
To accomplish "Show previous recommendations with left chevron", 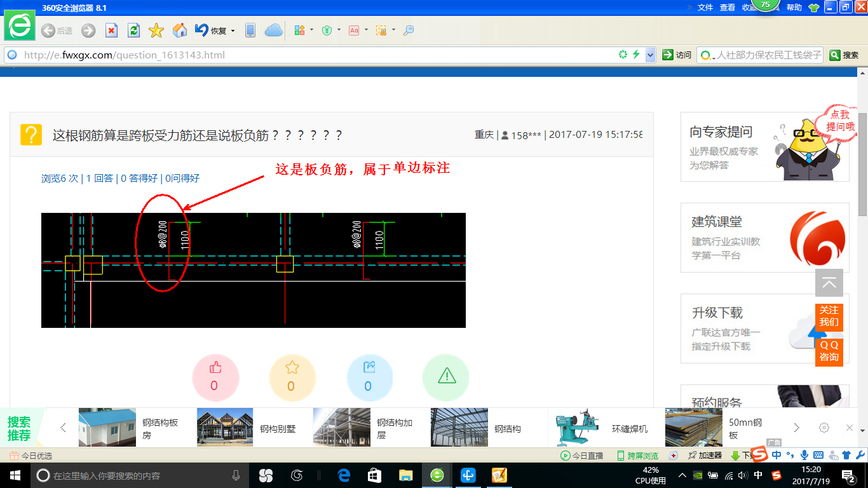I will tap(63, 428).
